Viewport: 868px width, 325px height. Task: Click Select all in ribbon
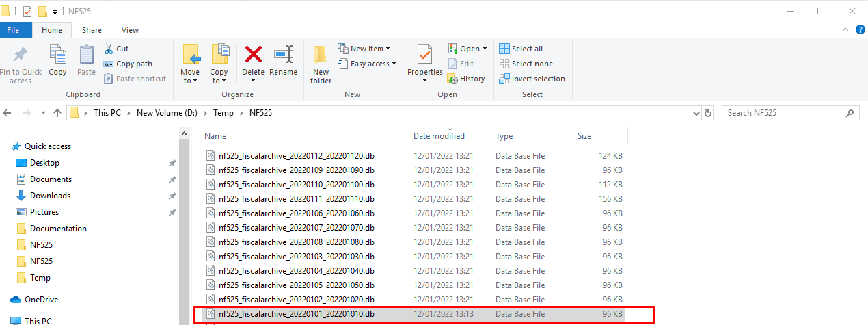pos(521,49)
